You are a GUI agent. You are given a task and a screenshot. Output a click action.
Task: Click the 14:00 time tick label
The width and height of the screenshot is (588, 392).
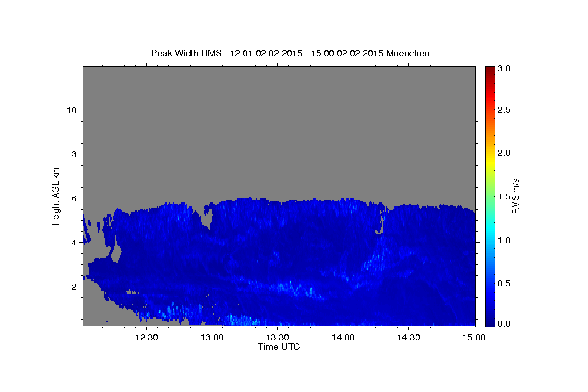(x=343, y=337)
